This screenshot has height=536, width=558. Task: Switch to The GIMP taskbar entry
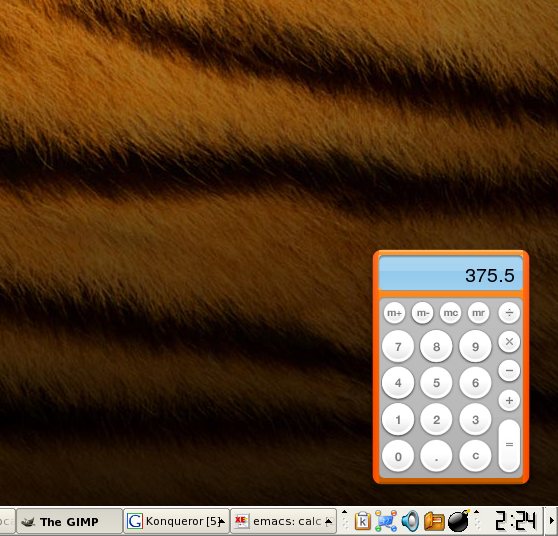click(x=70, y=522)
